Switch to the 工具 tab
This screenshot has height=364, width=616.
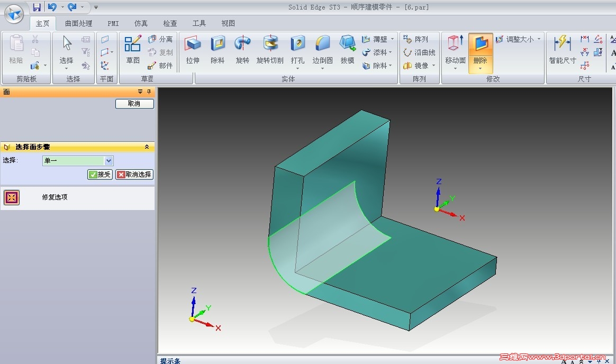click(x=199, y=24)
